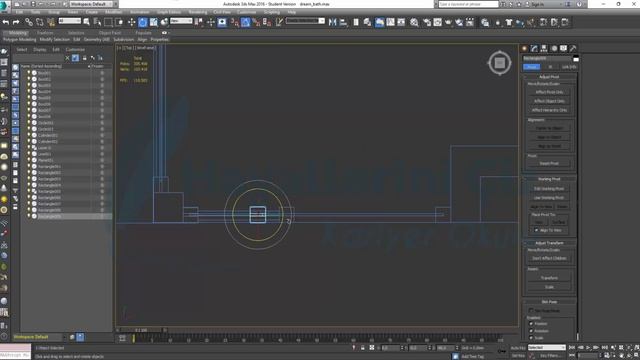The image size is (640, 360).
Task: Activate the Select Object tool
Action: pyautogui.click(x=87, y=22)
